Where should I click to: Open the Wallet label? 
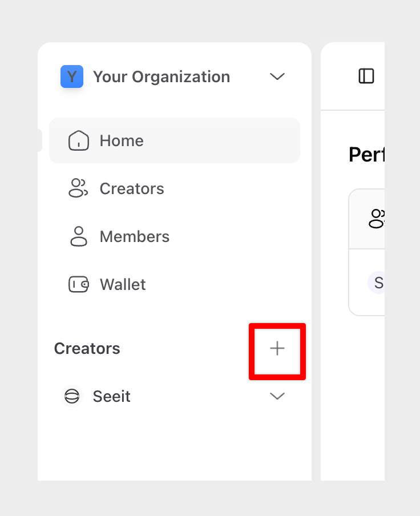[x=123, y=284]
